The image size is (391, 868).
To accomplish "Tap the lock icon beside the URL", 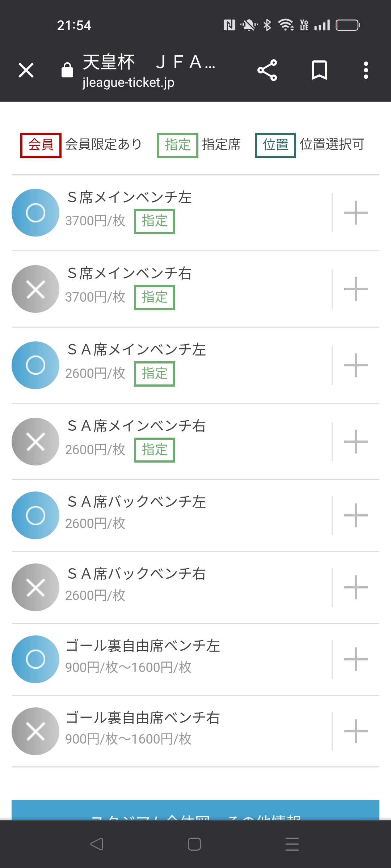I will pyautogui.click(x=67, y=70).
